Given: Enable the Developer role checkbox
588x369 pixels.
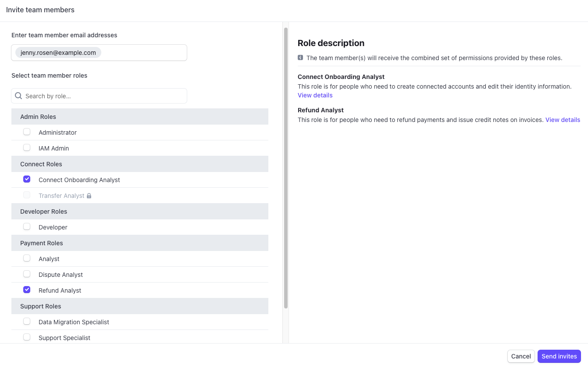Looking at the screenshot, I should [x=27, y=226].
